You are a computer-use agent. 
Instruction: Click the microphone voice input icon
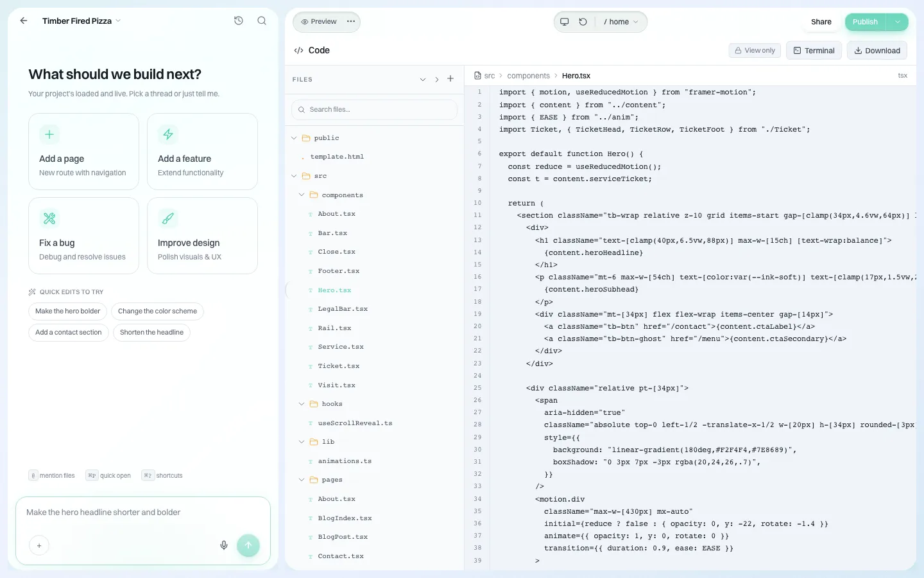(224, 545)
